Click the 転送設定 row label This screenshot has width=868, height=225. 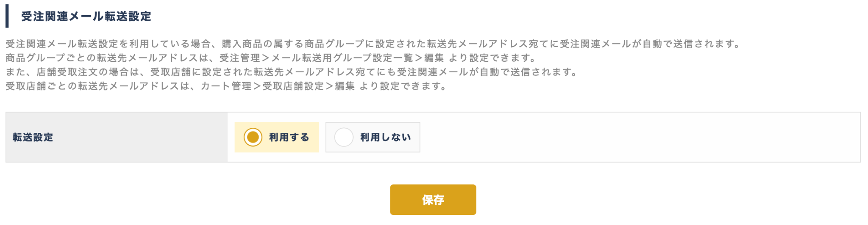tap(33, 137)
